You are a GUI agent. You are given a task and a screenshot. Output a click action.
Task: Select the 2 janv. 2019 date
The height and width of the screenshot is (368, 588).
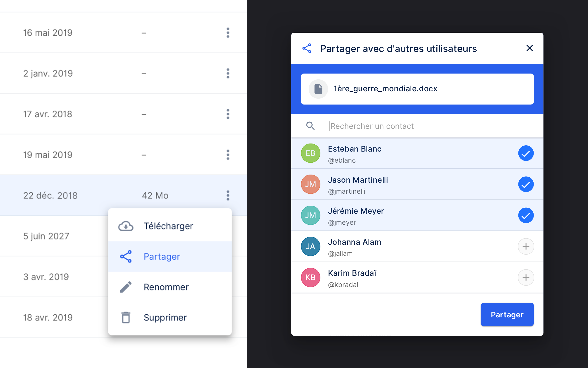(48, 74)
